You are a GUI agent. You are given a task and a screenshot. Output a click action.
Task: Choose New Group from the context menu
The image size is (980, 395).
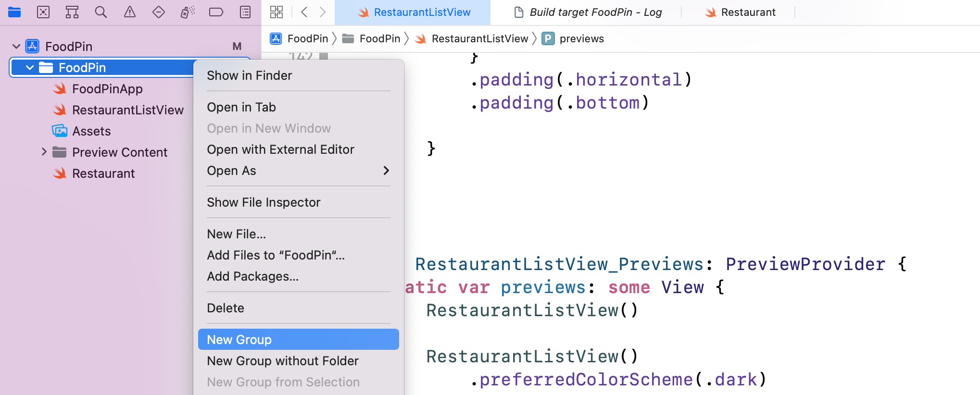tap(239, 339)
